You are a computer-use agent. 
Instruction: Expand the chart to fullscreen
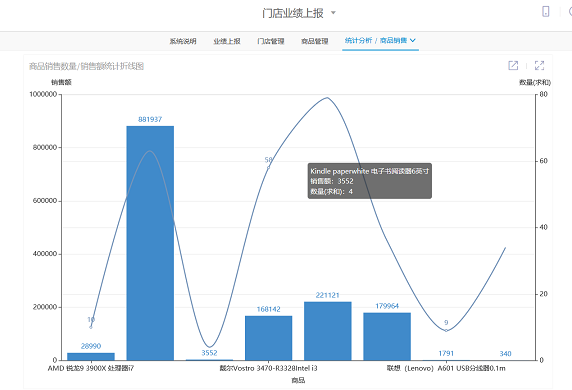(x=539, y=65)
